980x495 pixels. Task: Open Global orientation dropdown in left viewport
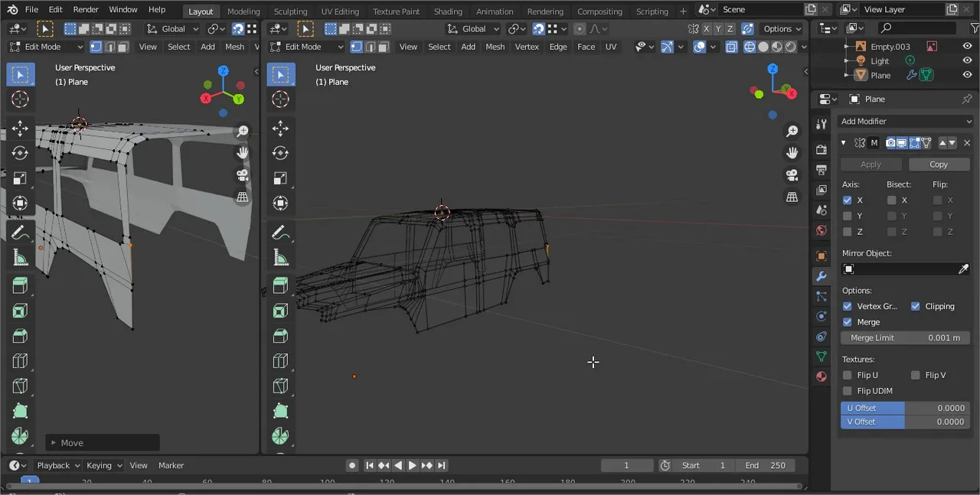point(173,29)
